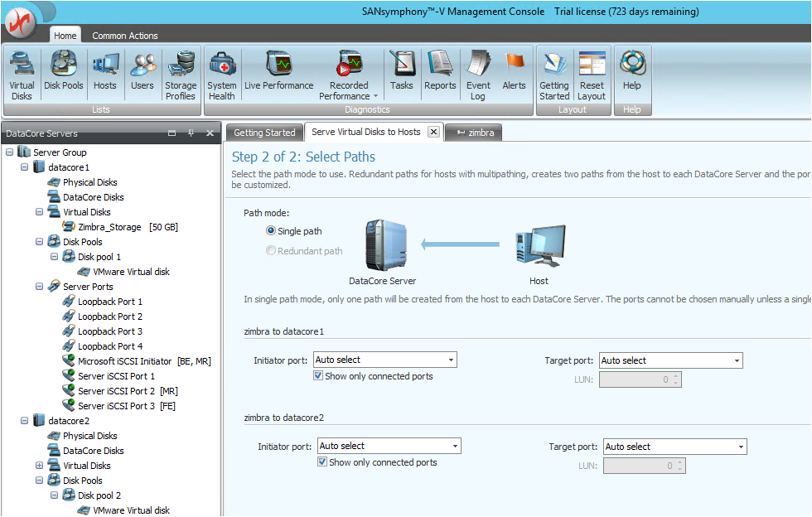Collapse the datacore2 server node
The width and height of the screenshot is (812, 517).
(x=24, y=421)
